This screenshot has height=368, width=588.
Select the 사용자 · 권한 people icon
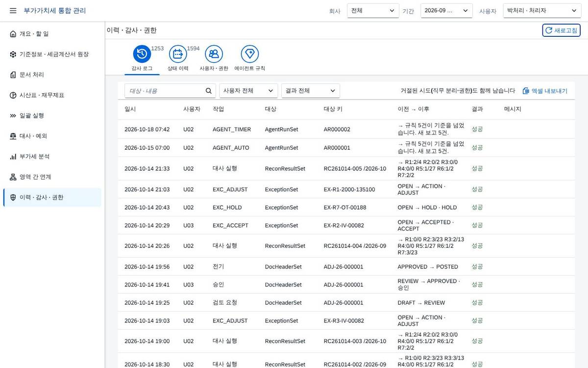[x=214, y=54]
